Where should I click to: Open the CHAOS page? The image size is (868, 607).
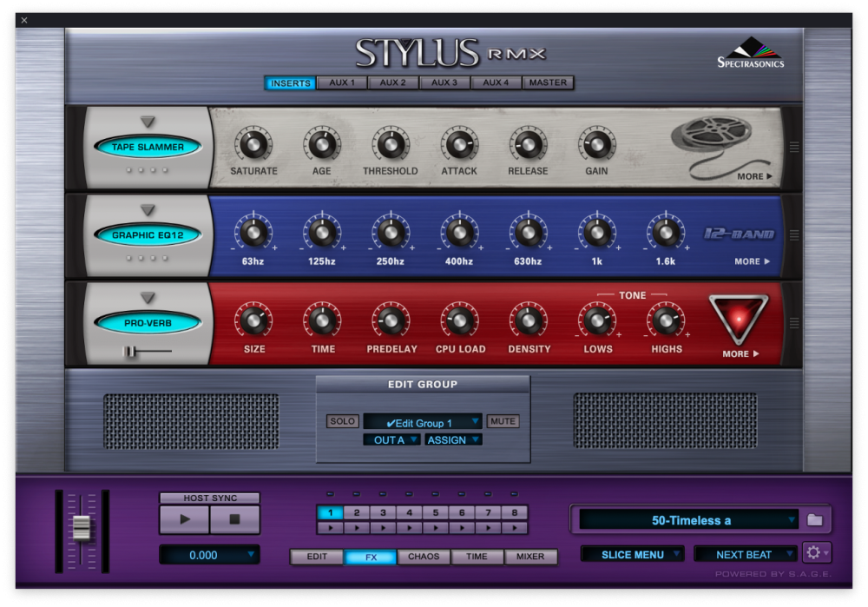click(424, 557)
